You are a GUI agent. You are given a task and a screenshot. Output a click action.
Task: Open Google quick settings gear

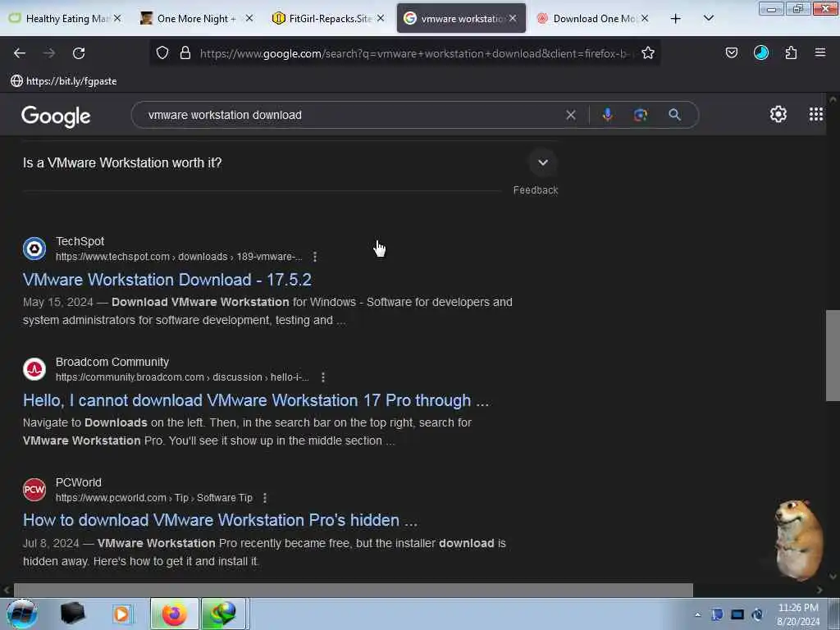778,114
